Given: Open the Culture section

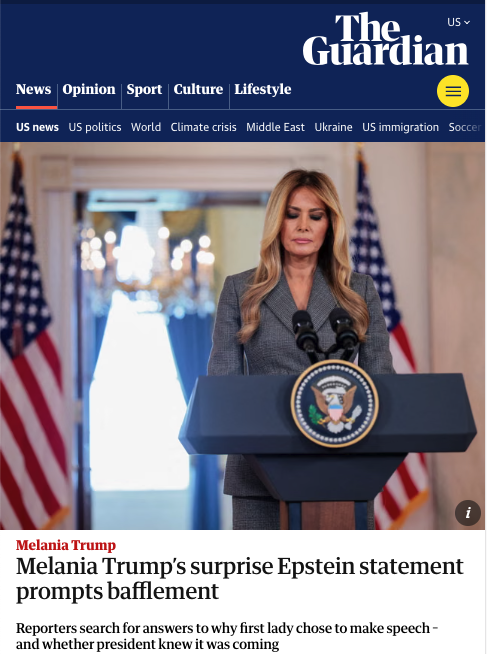Looking at the screenshot, I should 198,89.
